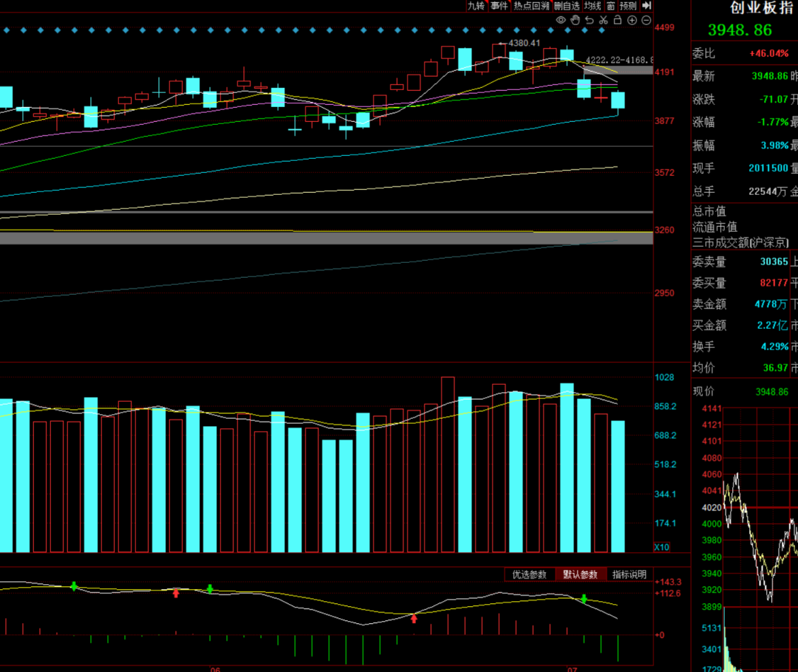Open the 指标说明 indicator description
Image resolution: width=798 pixels, height=672 pixels.
[630, 575]
